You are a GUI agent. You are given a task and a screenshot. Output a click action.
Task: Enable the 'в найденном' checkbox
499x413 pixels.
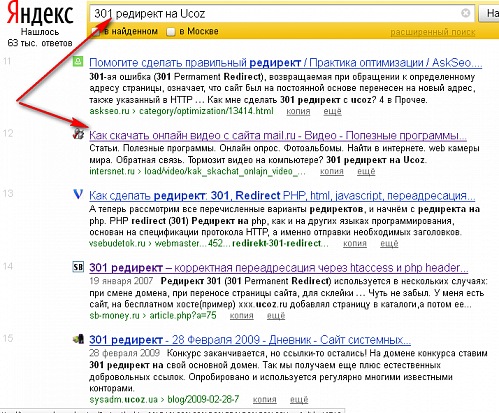click(x=96, y=32)
